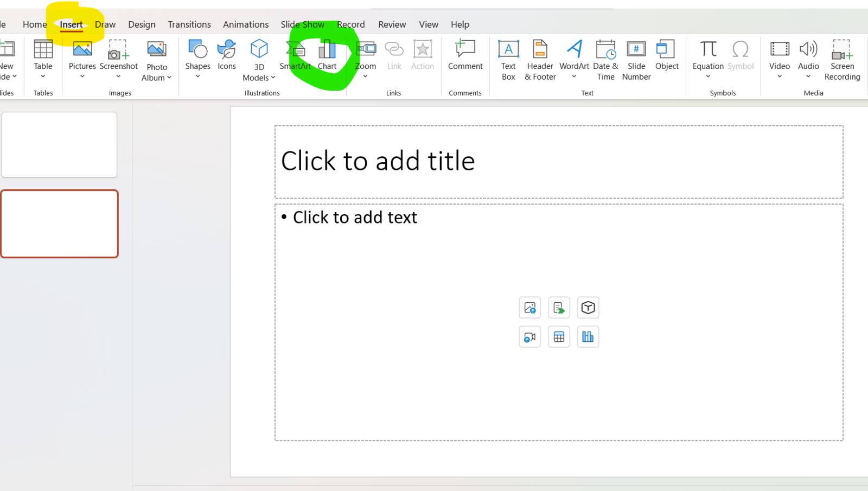Click the title placeholder to add title
This screenshot has width=868, height=491.
click(x=558, y=162)
